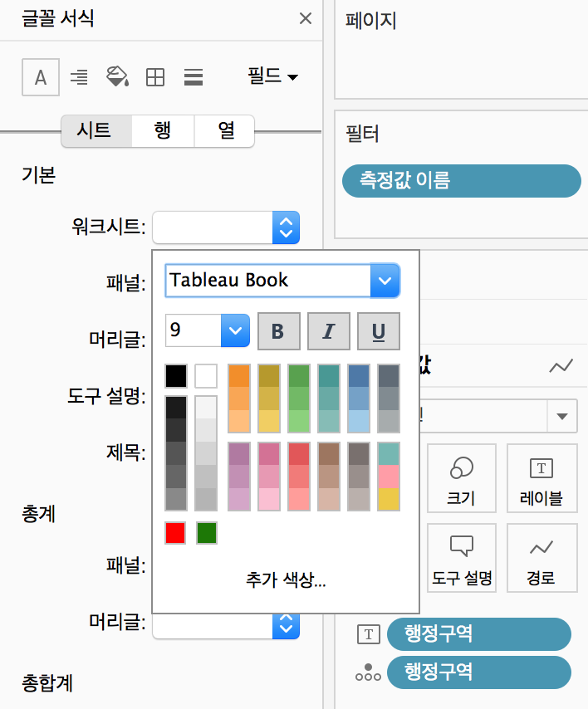This screenshot has height=709, width=588.
Task: Choose the yellow swatch in mixed column
Action: pyautogui.click(x=389, y=499)
